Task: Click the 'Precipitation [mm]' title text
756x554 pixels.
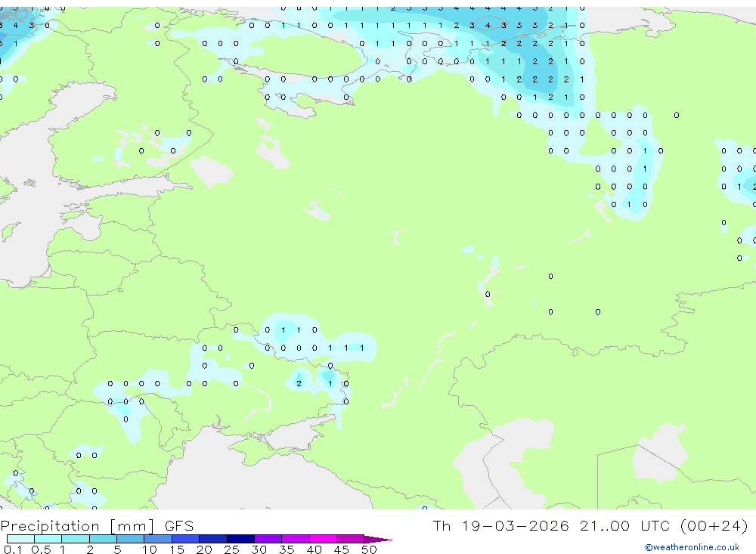Action: point(77,526)
